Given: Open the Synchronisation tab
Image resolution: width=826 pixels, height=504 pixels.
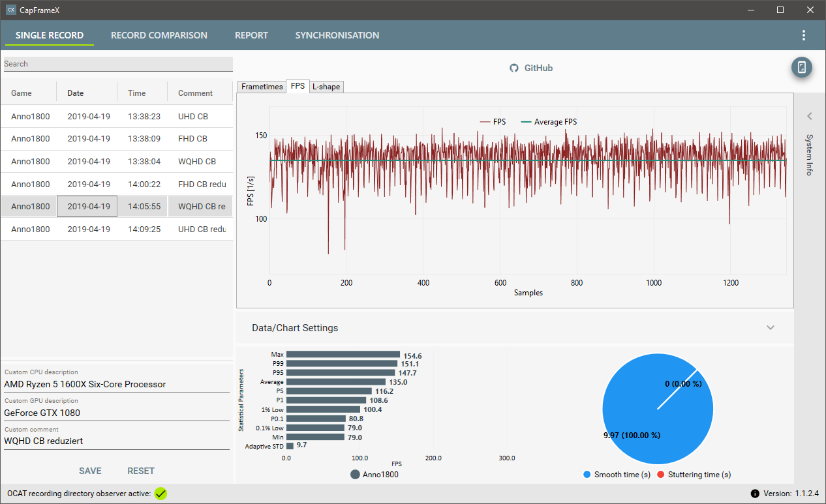Looking at the screenshot, I should tap(337, 35).
